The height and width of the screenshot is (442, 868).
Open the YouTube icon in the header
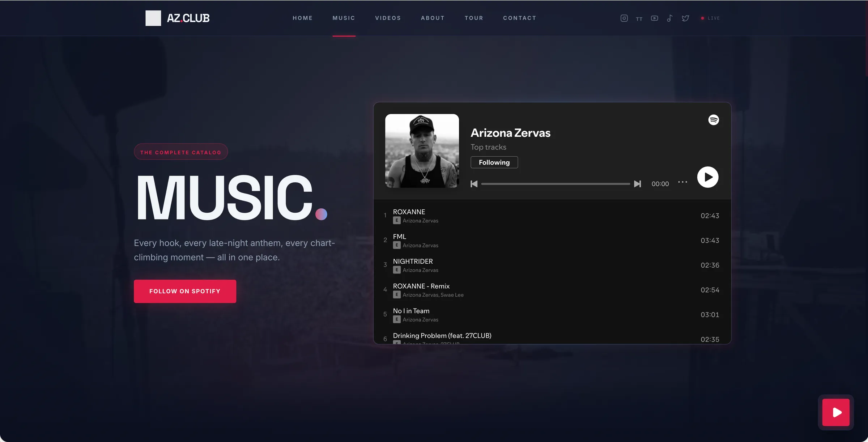pos(654,18)
